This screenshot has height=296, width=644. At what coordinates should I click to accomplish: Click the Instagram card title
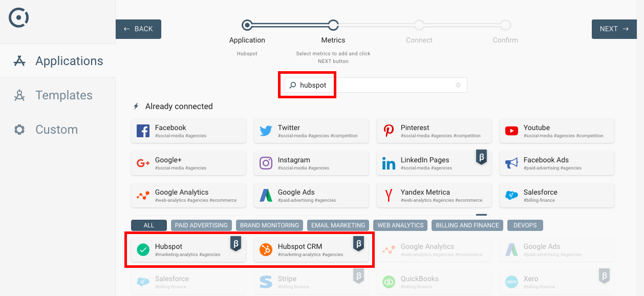[x=294, y=160]
